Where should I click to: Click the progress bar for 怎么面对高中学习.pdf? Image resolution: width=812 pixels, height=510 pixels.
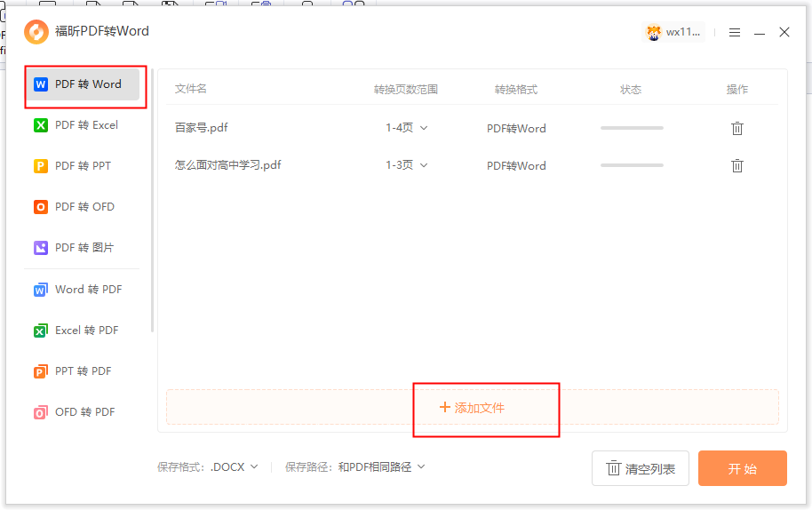tap(632, 165)
